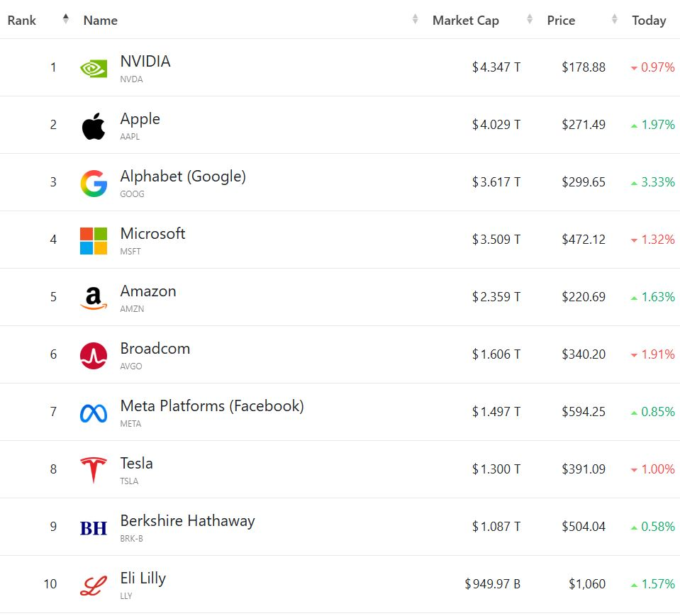680x616 pixels.
Task: Click the Apple logo icon
Action: [x=94, y=125]
